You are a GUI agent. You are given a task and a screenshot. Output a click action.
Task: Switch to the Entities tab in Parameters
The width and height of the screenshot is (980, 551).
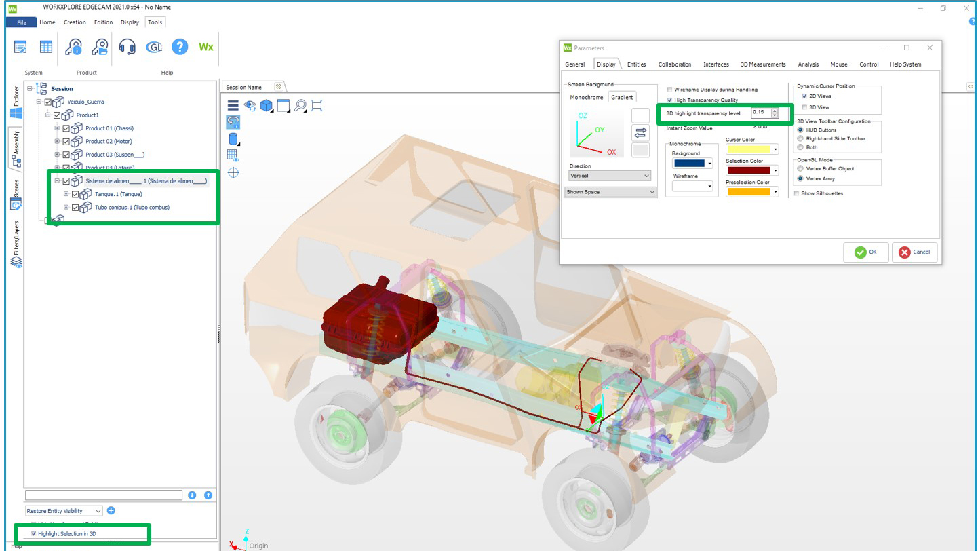point(636,64)
